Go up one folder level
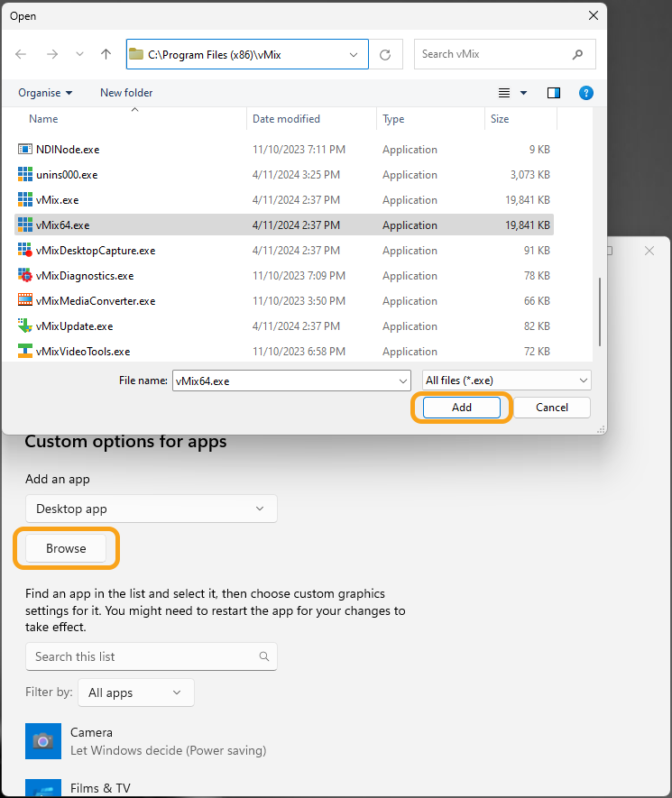672x798 pixels. 106,54
